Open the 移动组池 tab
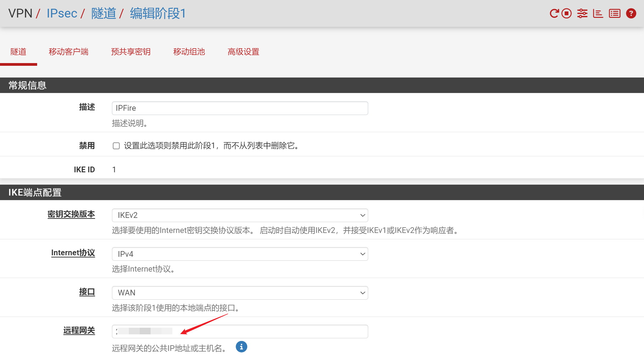 click(189, 52)
